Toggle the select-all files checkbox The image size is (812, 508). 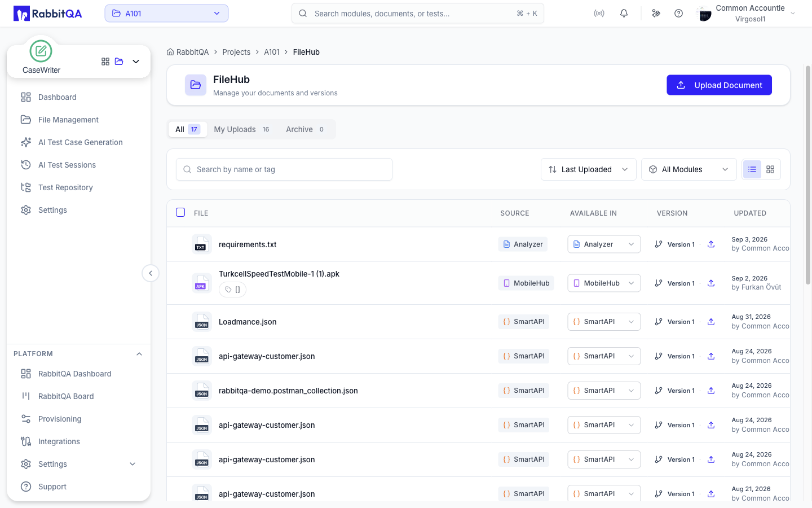tap(180, 212)
